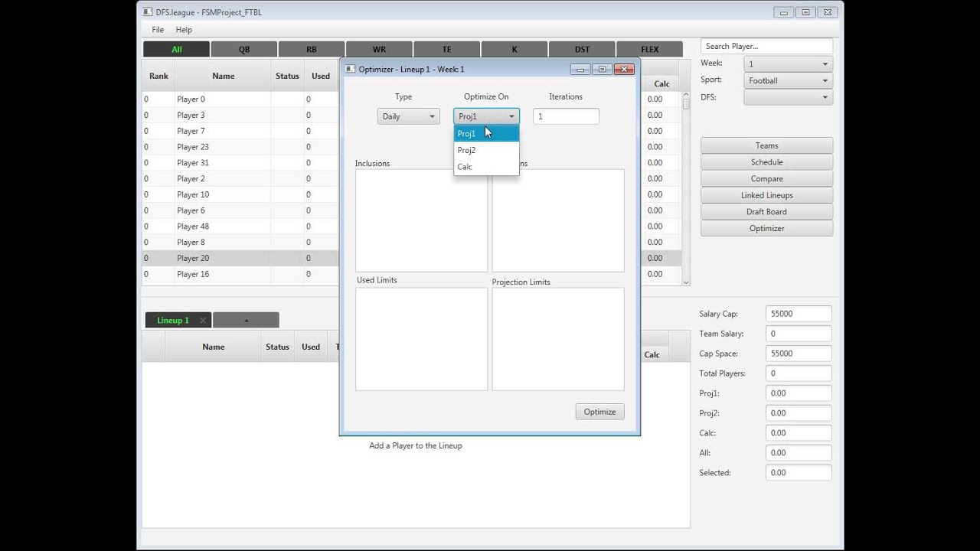
Task: Switch to the K tab
Action: click(x=514, y=49)
